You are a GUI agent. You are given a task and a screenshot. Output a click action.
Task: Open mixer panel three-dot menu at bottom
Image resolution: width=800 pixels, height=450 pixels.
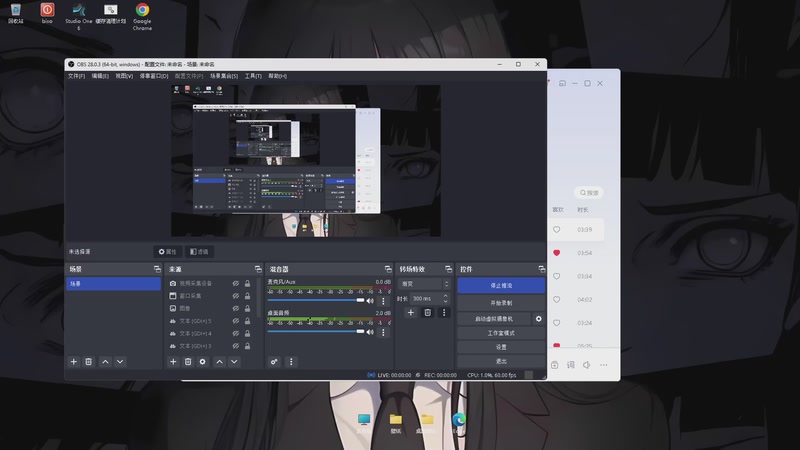[x=291, y=362]
